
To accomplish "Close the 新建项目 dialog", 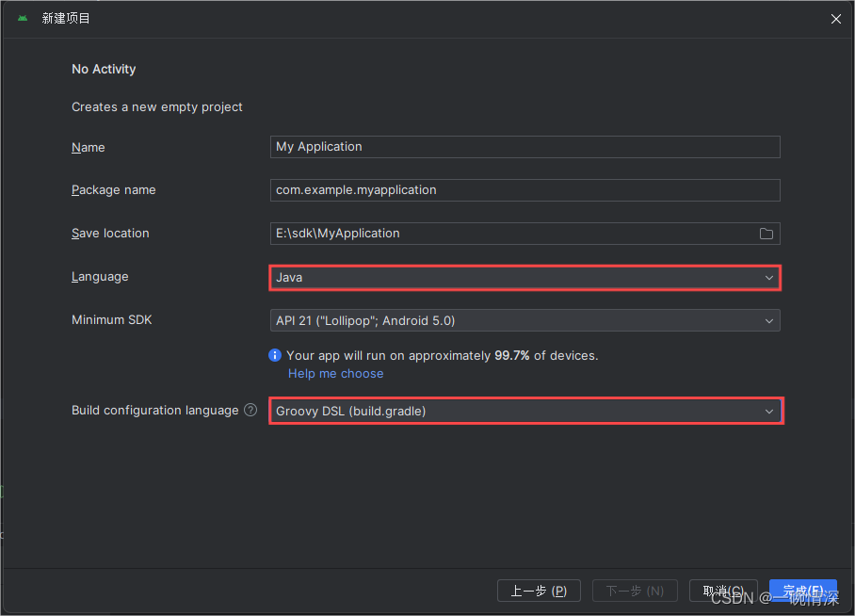I will tap(835, 19).
